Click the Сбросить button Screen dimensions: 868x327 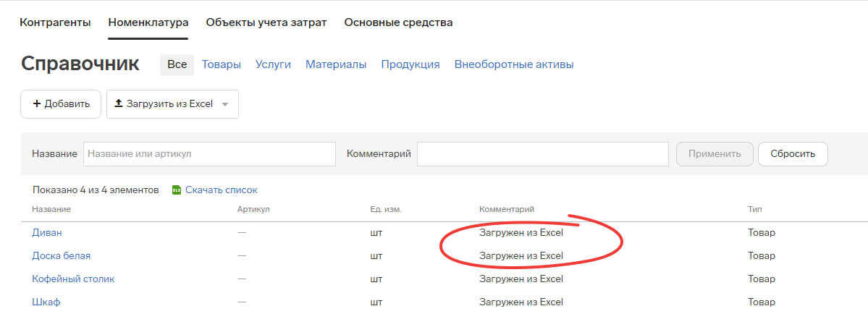[793, 154]
